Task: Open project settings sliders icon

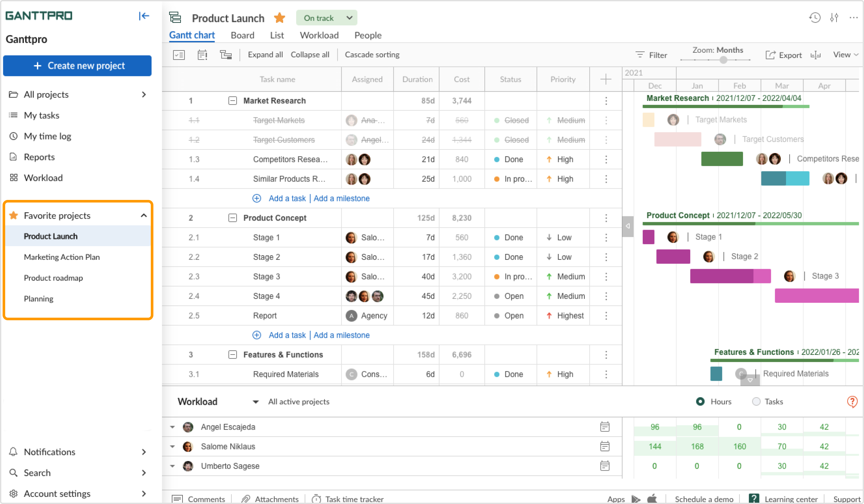Action: (x=834, y=17)
